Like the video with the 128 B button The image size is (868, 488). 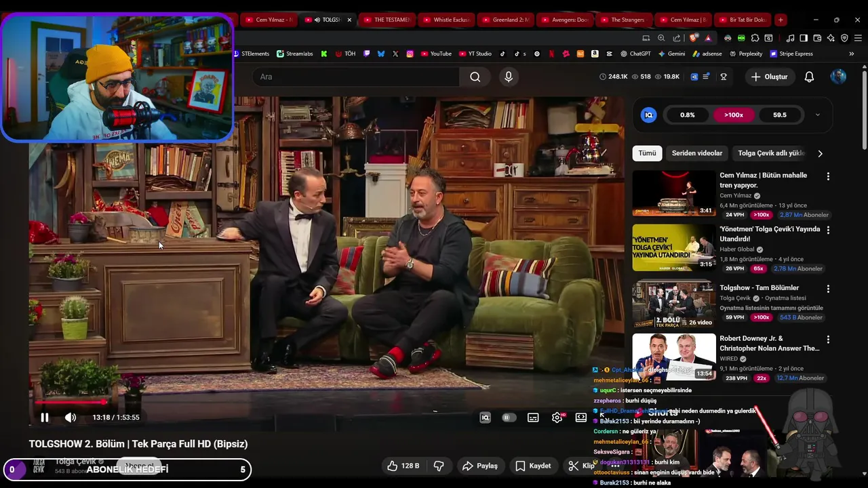tap(403, 466)
